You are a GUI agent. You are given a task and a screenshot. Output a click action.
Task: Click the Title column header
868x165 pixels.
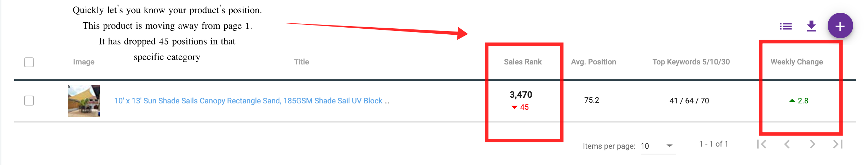(301, 62)
